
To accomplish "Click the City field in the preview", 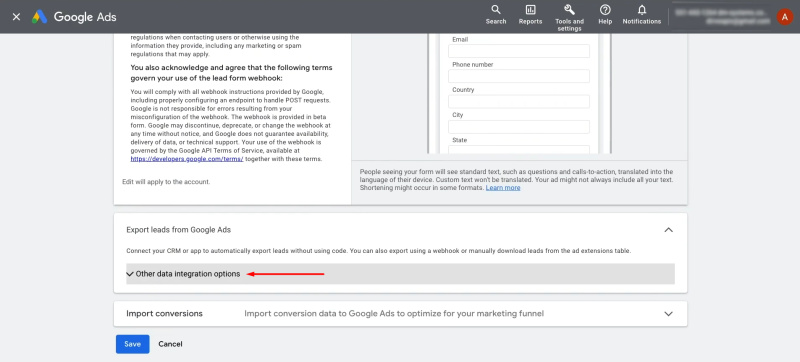I will pyautogui.click(x=519, y=127).
